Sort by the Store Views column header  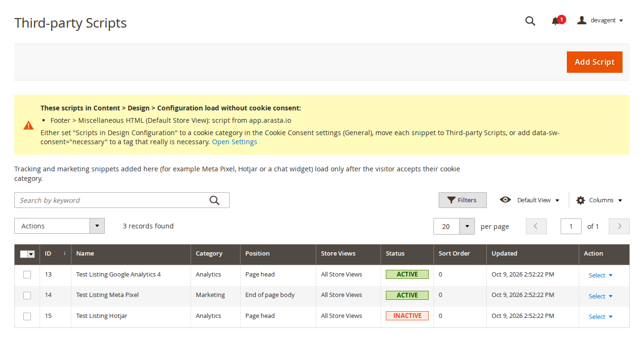pos(348,254)
